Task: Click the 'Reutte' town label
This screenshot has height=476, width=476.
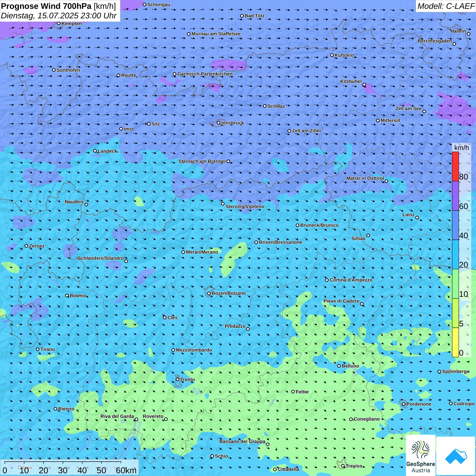Action: tap(129, 75)
